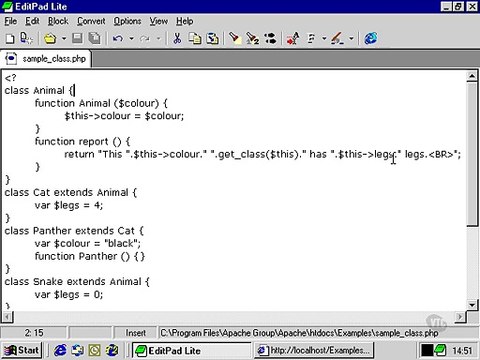
Task: Click the Open file folder icon
Action: [50, 39]
